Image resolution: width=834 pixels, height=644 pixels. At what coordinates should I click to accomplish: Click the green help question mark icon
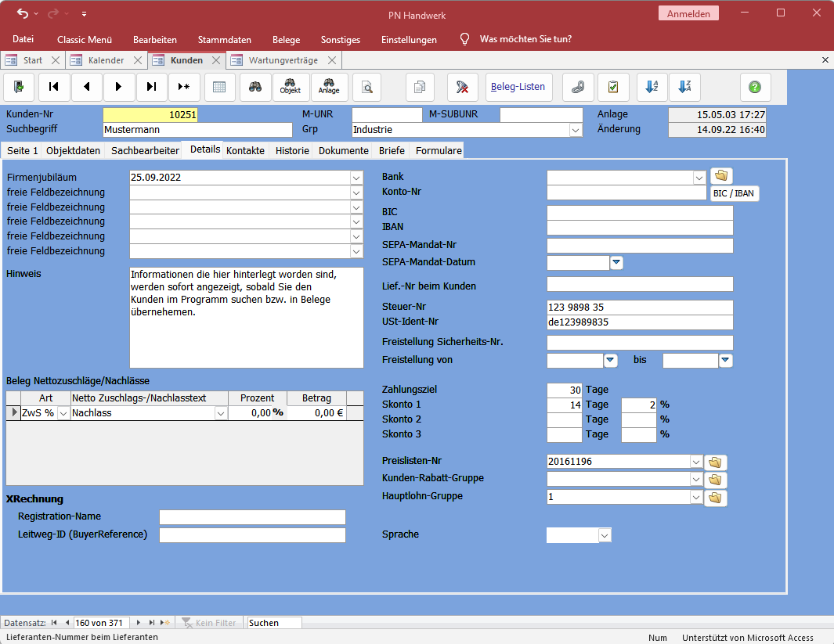(x=755, y=88)
